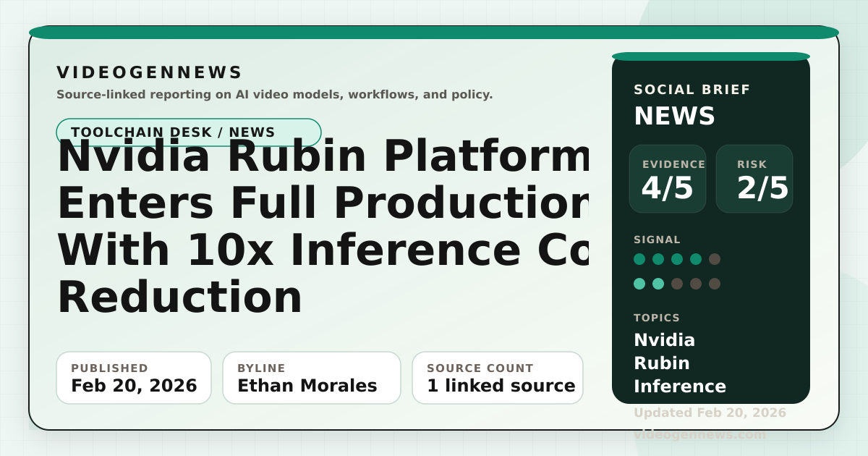
Task: Select the Risk 2/5 score box
Action: pos(754,179)
